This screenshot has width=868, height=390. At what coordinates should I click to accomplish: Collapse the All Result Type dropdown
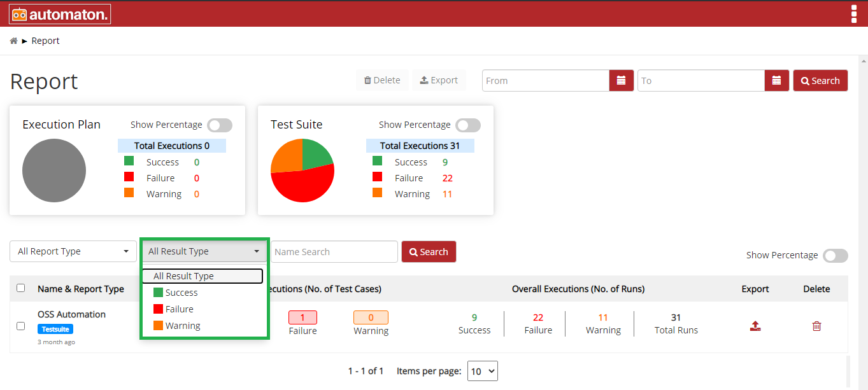[x=204, y=251]
